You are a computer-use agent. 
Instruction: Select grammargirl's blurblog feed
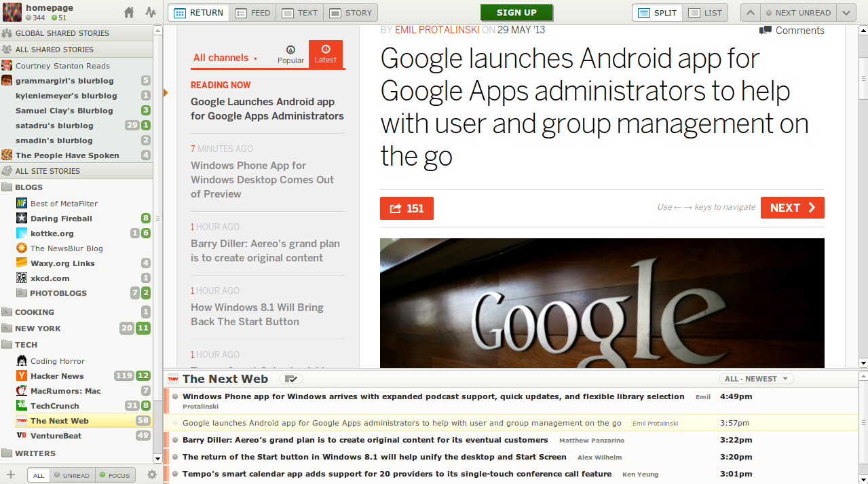[x=77, y=81]
